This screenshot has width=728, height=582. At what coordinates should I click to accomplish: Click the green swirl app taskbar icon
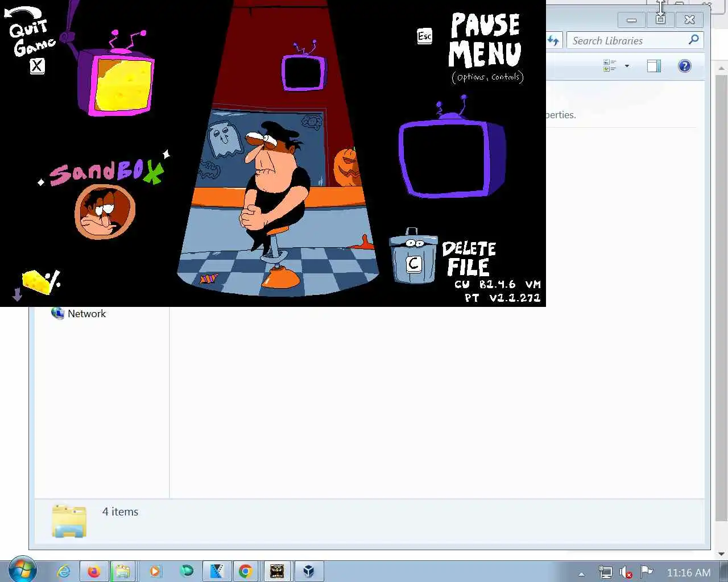pos(186,571)
